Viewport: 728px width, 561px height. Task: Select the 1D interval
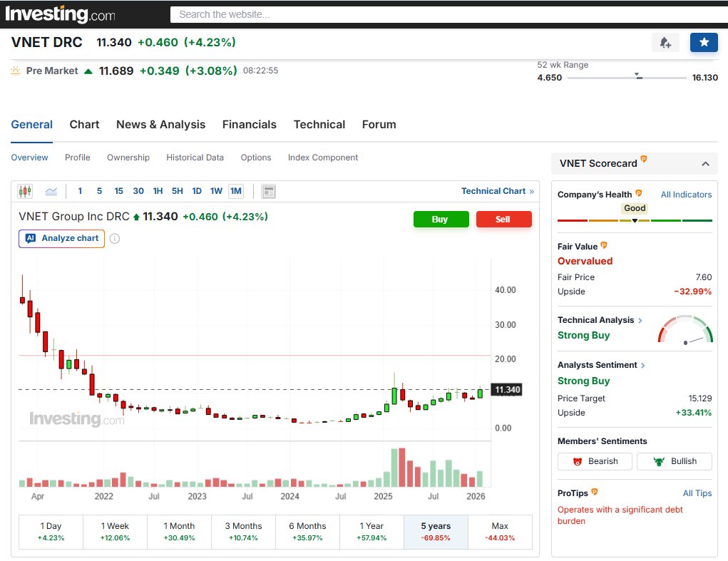(197, 191)
